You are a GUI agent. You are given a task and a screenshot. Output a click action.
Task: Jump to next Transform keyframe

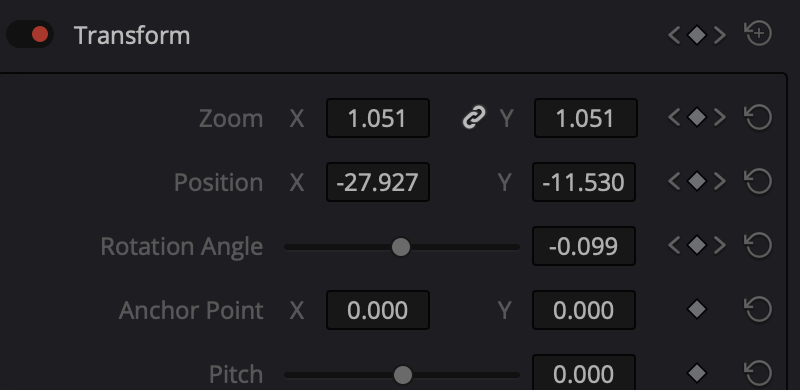pos(720,35)
